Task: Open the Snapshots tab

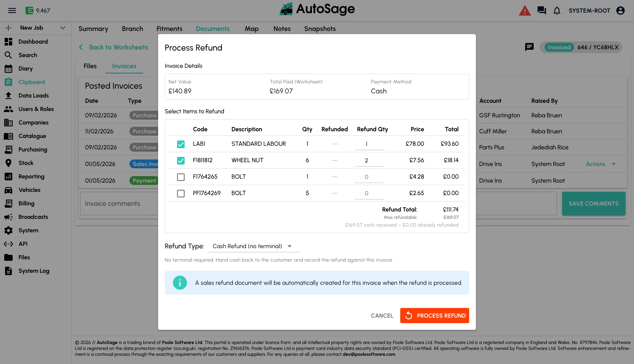Action: 320,29
